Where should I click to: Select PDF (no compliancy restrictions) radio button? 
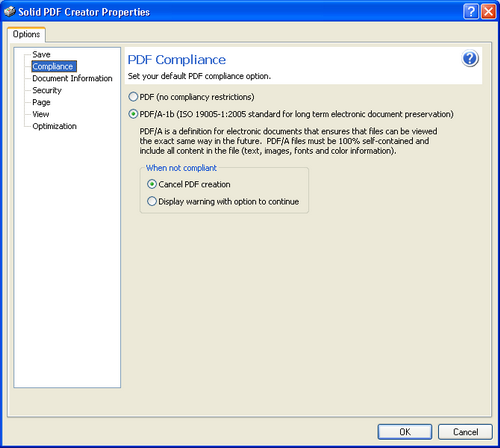[x=133, y=97]
